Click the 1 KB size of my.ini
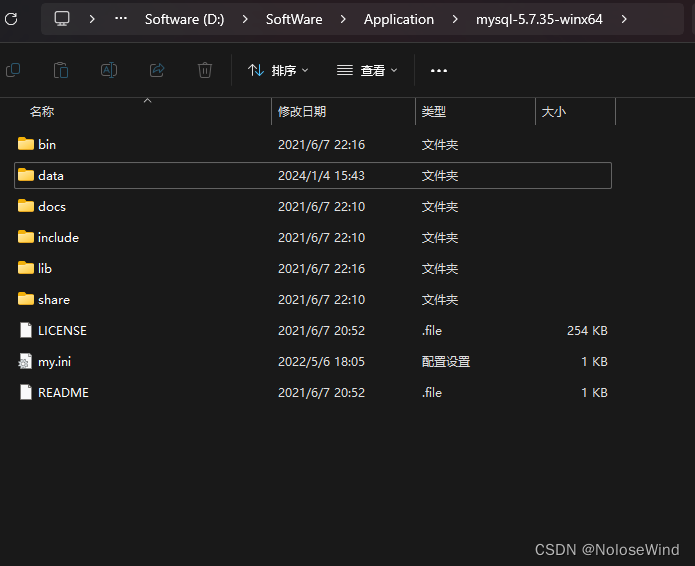This screenshot has height=566, width=695. pyautogui.click(x=594, y=362)
